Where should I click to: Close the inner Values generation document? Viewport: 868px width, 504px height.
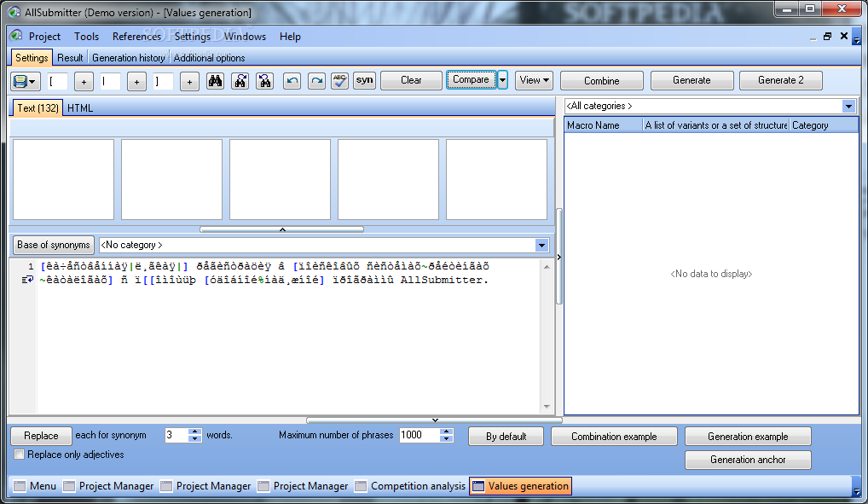pos(843,36)
